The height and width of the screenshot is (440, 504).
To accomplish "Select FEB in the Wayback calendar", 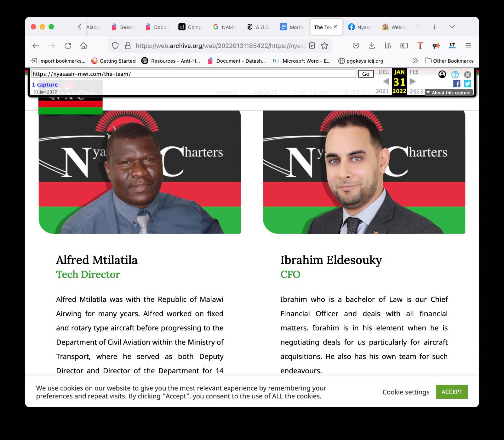I will (414, 72).
